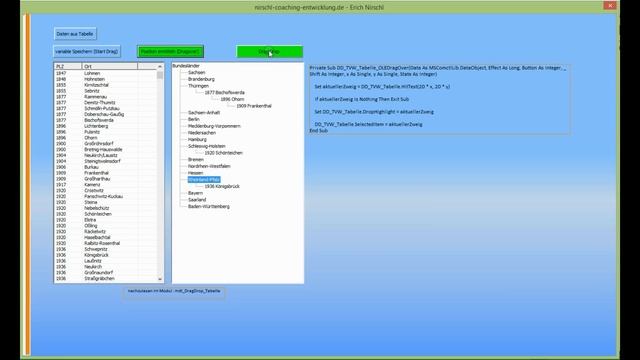
Task: Select the Räckelwitz list row
Action: (x=105, y=231)
